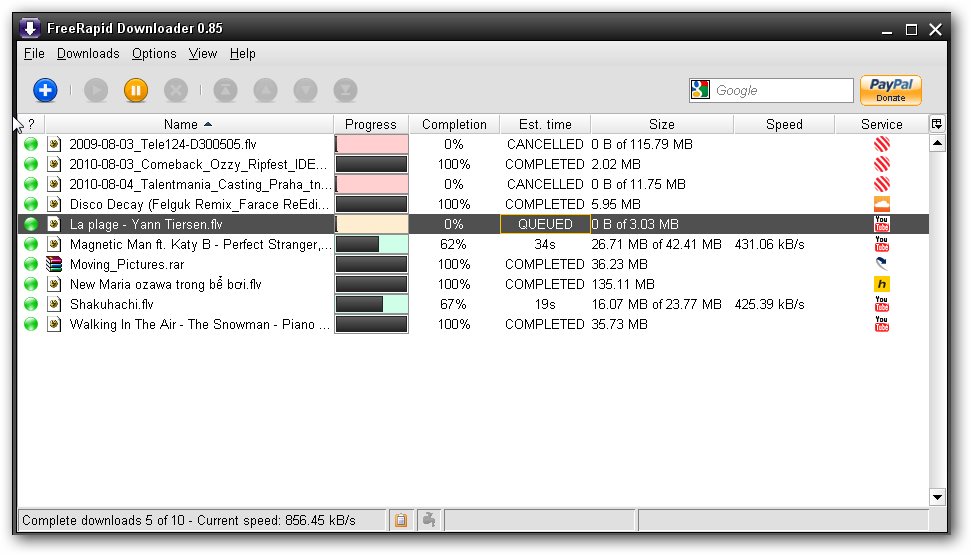Click YouTube service icon for Walking In The Air
971x555 pixels.
click(x=882, y=324)
